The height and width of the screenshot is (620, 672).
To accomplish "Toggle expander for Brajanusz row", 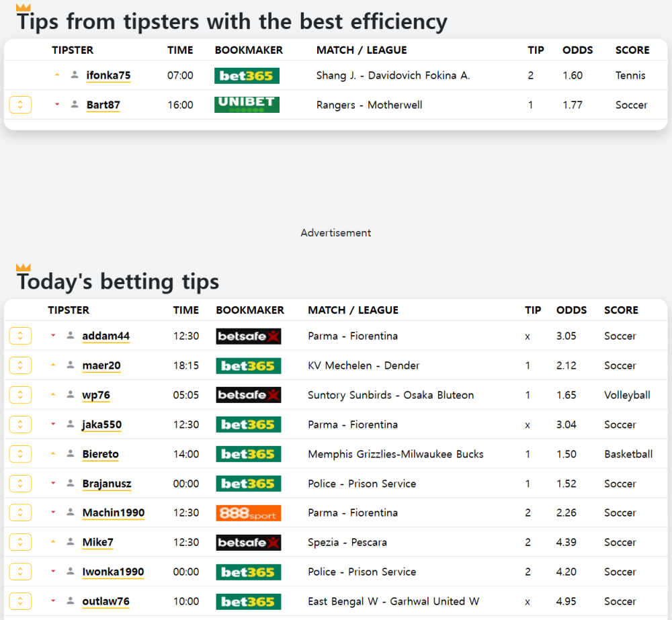I will coord(20,484).
